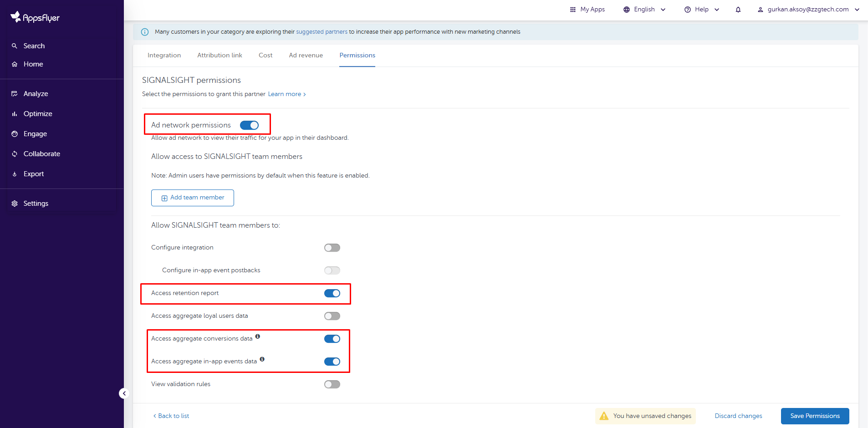The height and width of the screenshot is (428, 868).
Task: Click the My Apps label
Action: pos(592,10)
